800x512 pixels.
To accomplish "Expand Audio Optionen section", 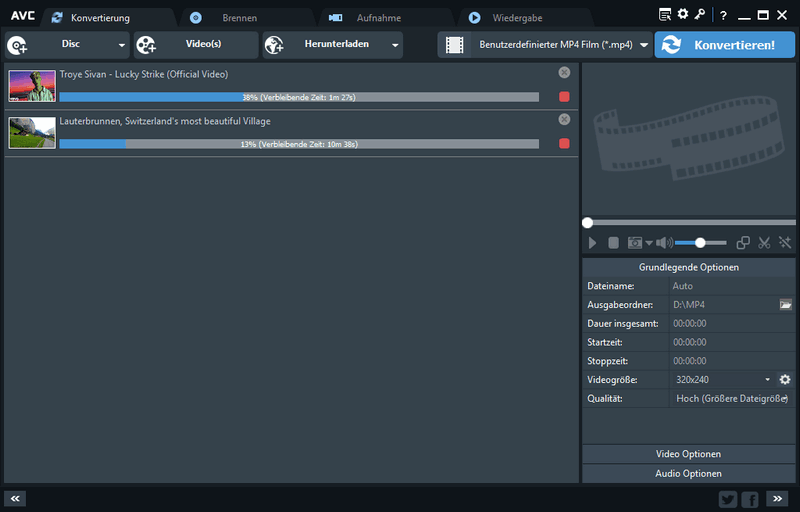I will click(x=689, y=473).
